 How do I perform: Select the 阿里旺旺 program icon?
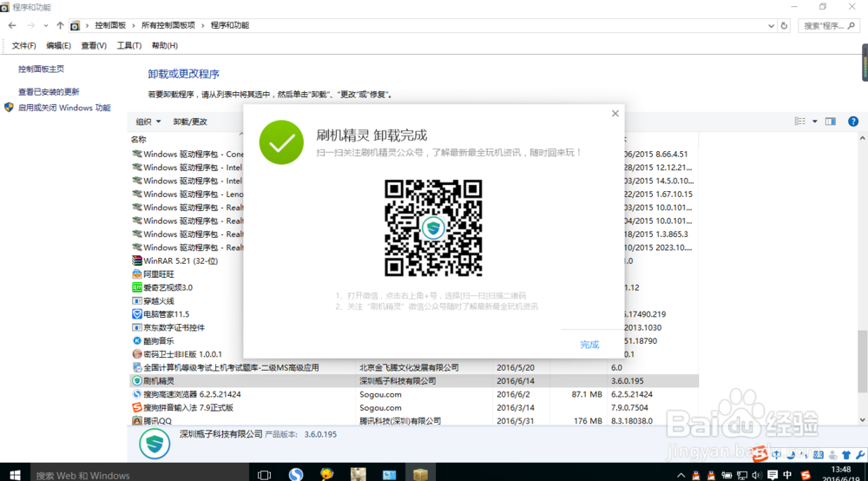tap(137, 274)
